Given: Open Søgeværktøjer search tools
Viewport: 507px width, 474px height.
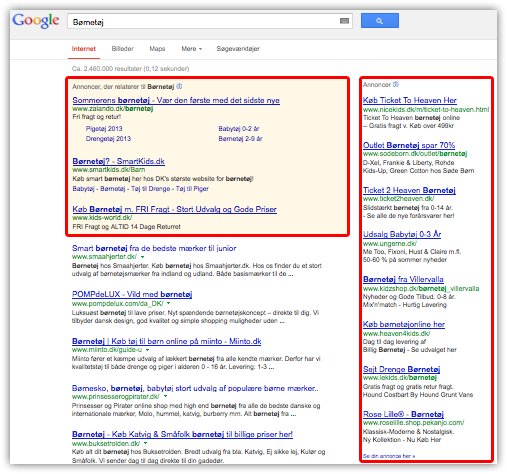Looking at the screenshot, I should pyautogui.click(x=238, y=49).
